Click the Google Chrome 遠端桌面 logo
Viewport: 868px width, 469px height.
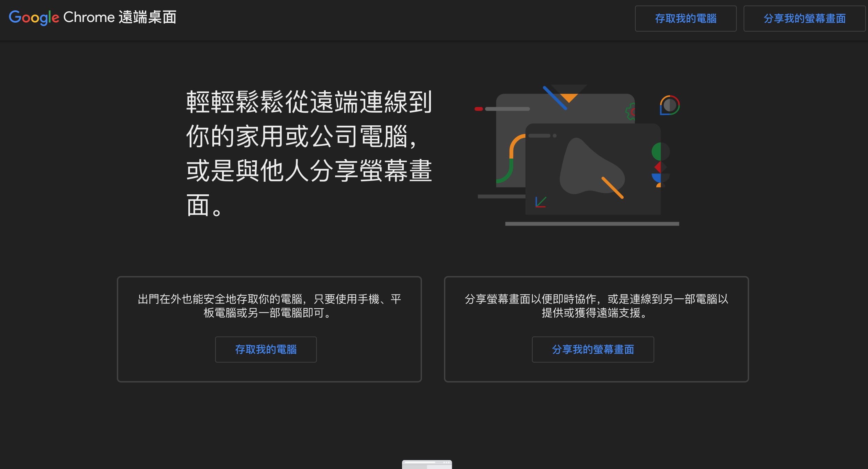pyautogui.click(x=93, y=17)
